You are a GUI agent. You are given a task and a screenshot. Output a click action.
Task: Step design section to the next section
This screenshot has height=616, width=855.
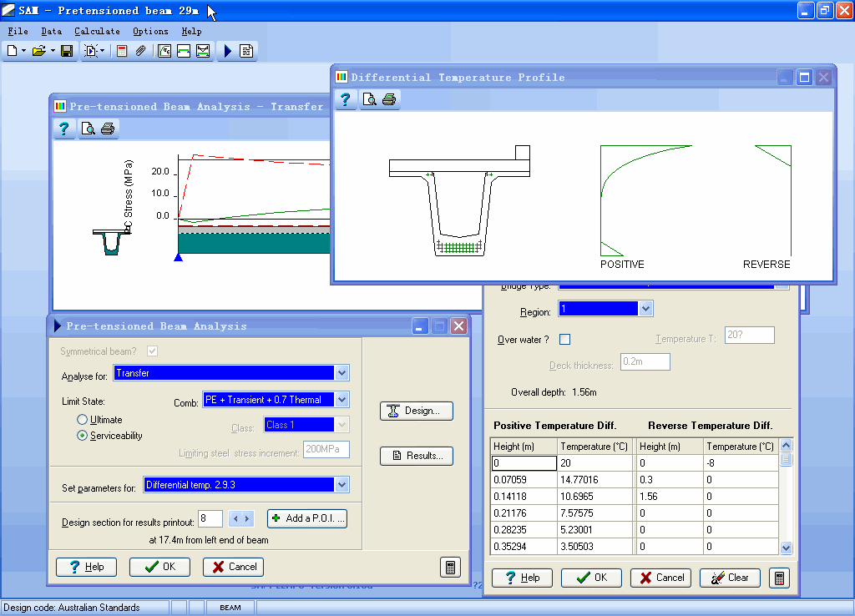pos(247,518)
